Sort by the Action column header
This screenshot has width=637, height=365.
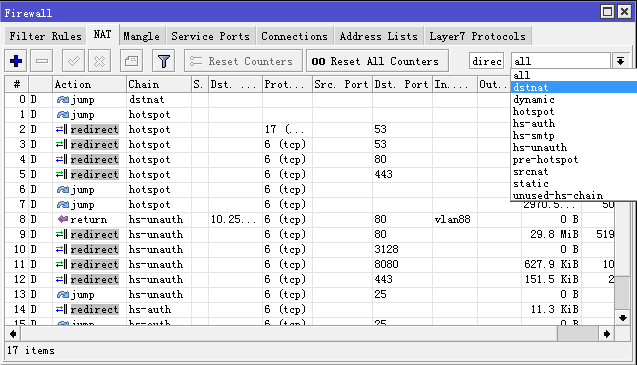pos(89,85)
